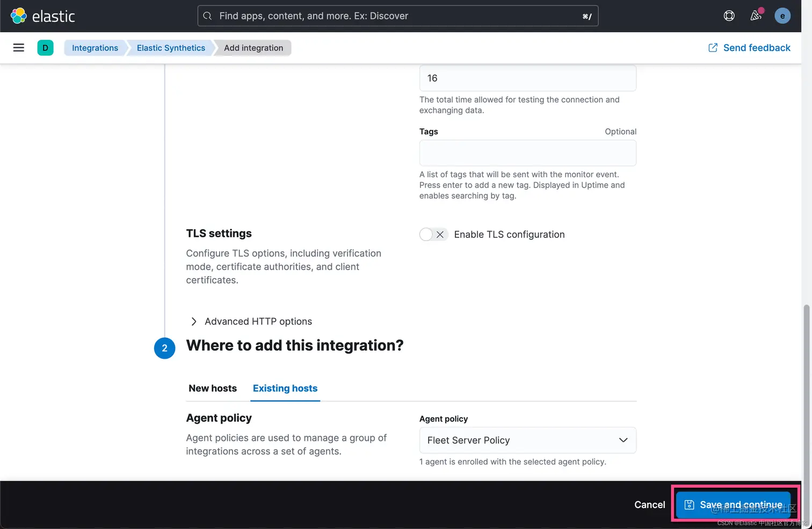
Task: Open the user avatar menu
Action: pos(782,16)
